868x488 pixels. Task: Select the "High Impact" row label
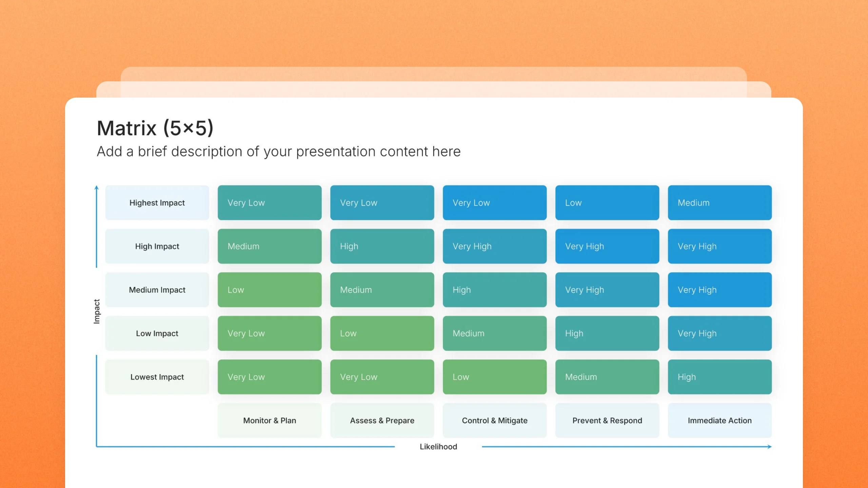157,246
